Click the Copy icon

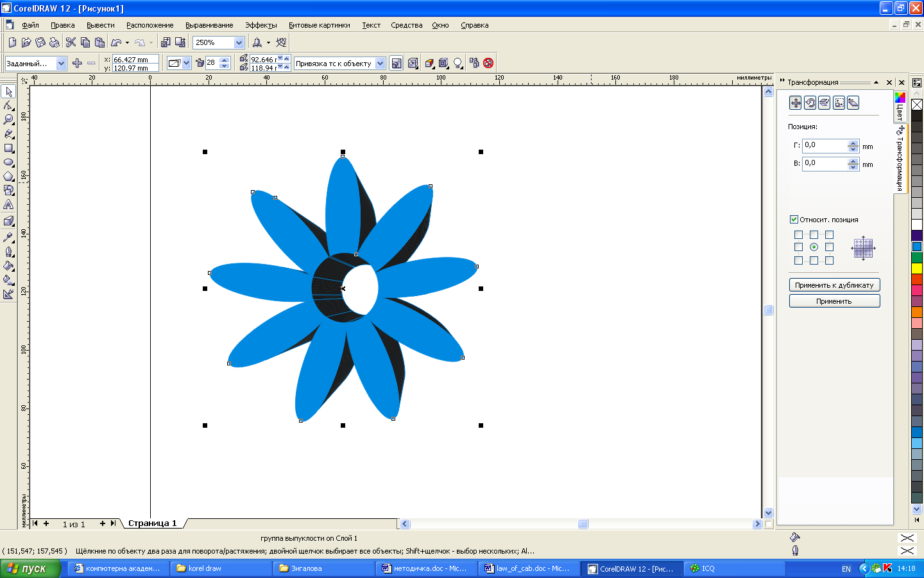[x=85, y=42]
